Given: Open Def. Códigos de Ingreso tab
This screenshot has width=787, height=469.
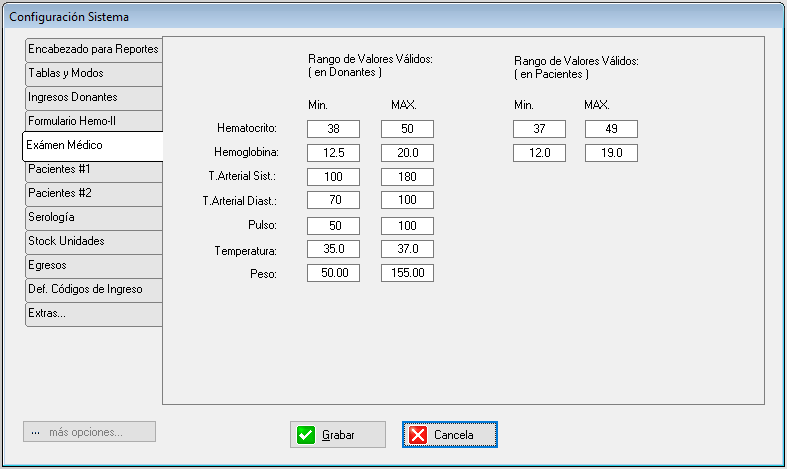Looking at the screenshot, I should click(x=93, y=289).
